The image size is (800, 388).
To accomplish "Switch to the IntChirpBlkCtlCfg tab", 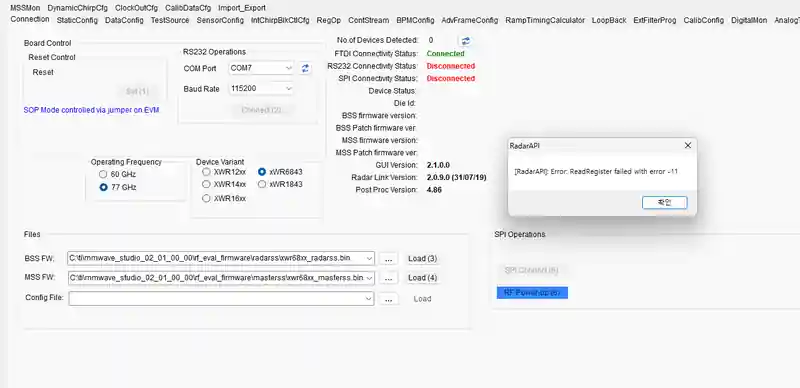I will tap(280, 20).
